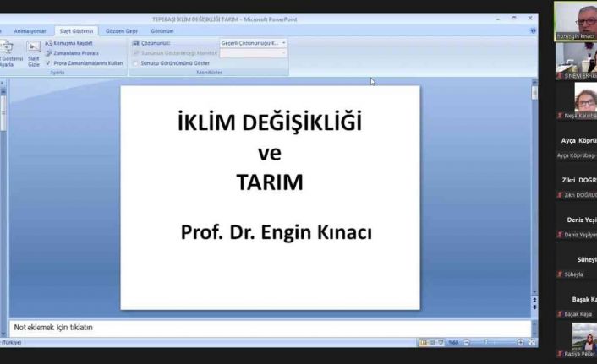Go to previous slide double-arrow button
Image resolution: width=597 pixels, height=364 pixels.
(534, 301)
